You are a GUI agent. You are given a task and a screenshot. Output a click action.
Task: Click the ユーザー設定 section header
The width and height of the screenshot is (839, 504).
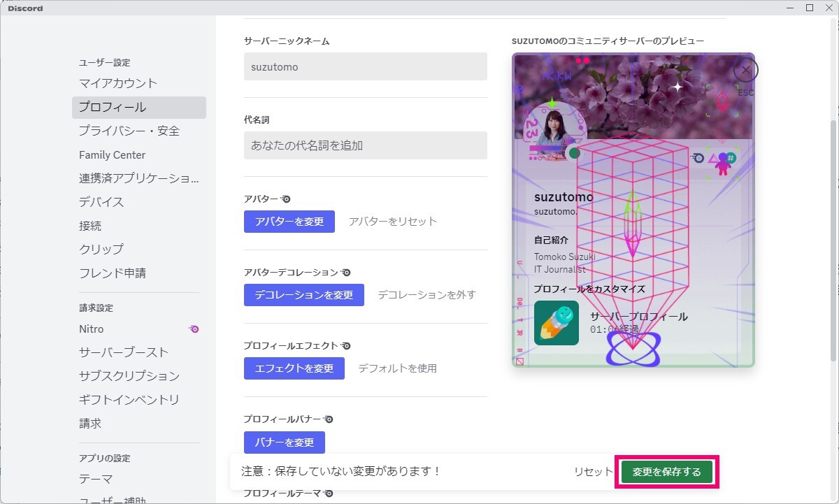[x=105, y=63]
